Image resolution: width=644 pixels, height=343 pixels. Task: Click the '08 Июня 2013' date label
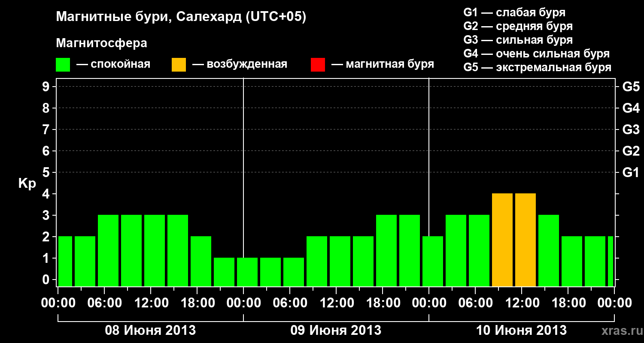click(151, 331)
